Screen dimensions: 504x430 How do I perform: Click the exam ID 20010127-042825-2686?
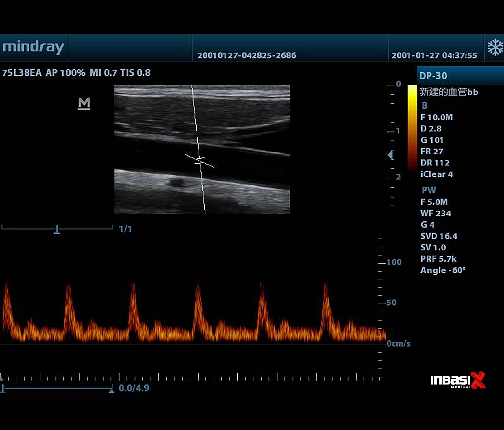tap(247, 55)
